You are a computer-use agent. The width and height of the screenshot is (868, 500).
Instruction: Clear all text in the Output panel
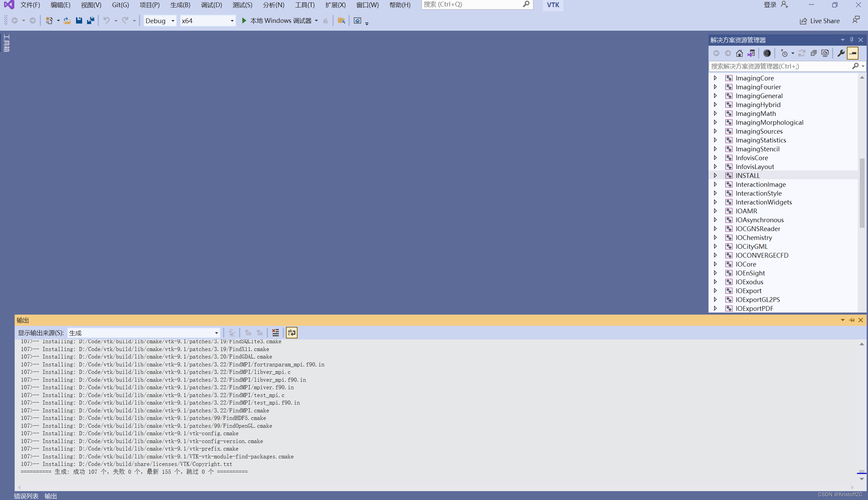(275, 332)
